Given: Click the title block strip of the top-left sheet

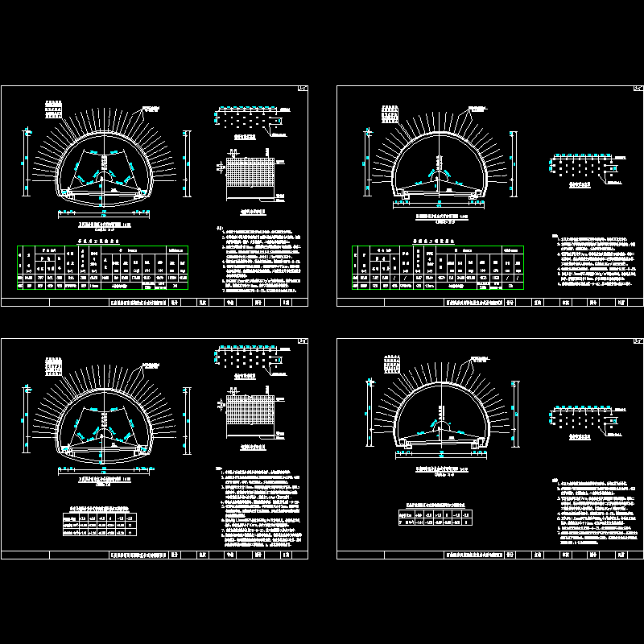Looking at the screenshot, I should (155, 303).
